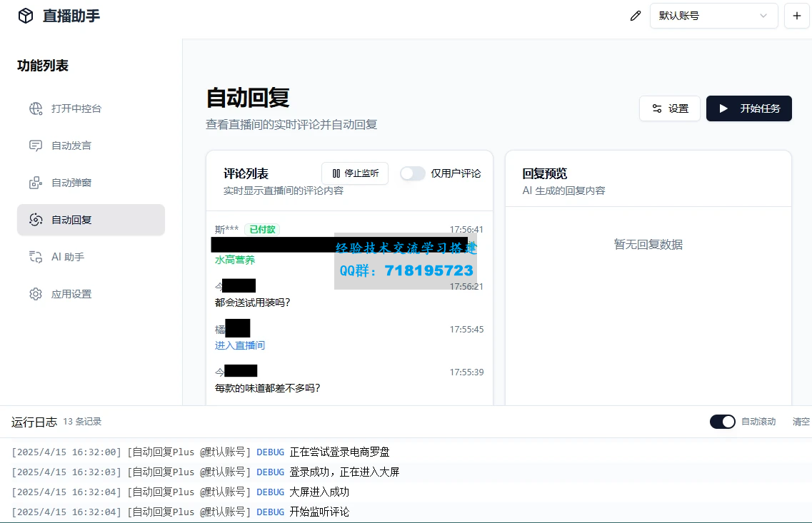Click the 运行日志 heading

(34, 422)
